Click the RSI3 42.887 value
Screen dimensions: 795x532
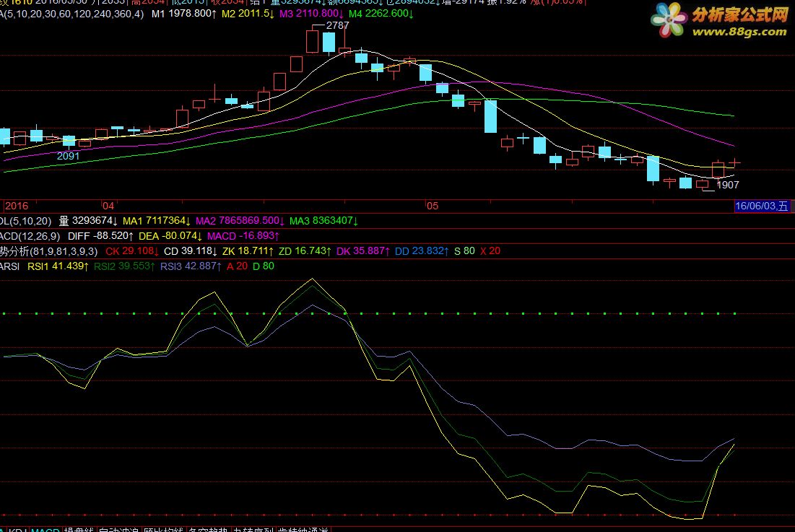click(x=191, y=266)
